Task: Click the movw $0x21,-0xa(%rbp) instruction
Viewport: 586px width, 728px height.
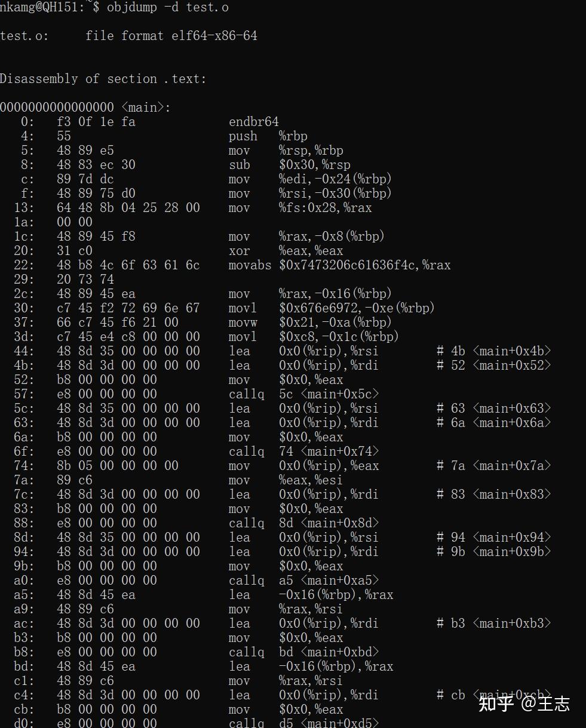Action: click(310, 322)
